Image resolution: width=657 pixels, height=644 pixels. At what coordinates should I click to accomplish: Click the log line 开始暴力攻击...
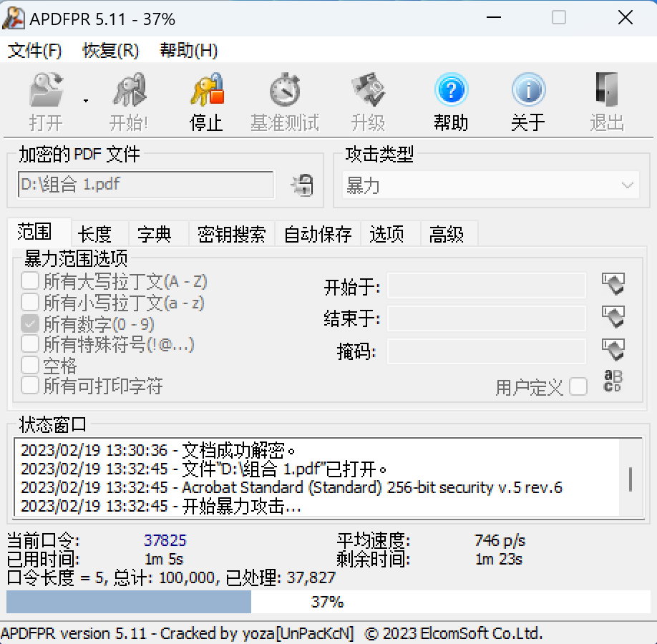point(160,507)
